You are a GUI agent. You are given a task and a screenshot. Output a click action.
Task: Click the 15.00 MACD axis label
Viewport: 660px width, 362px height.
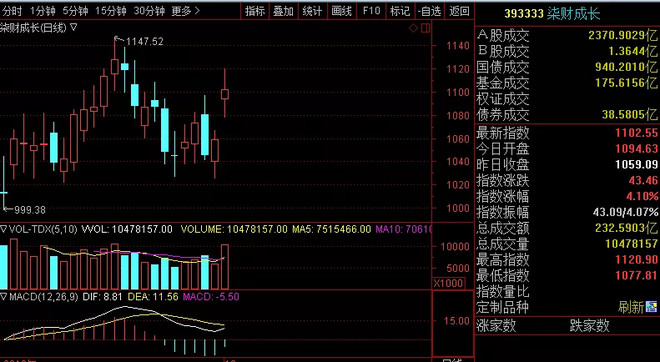click(x=456, y=321)
